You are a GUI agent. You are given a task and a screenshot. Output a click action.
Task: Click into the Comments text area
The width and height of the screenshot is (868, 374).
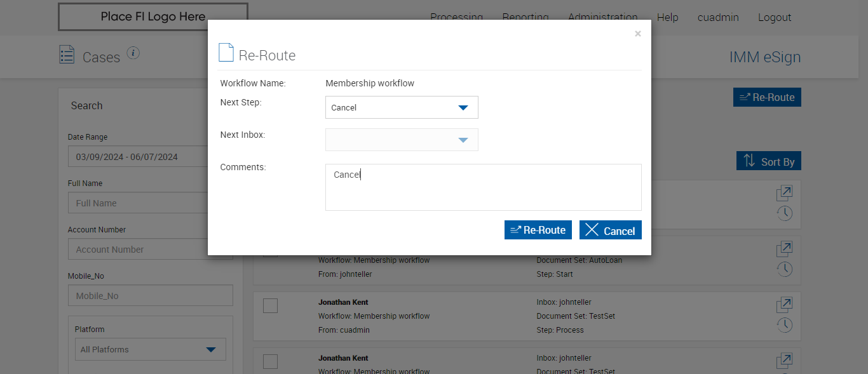pyautogui.click(x=483, y=187)
